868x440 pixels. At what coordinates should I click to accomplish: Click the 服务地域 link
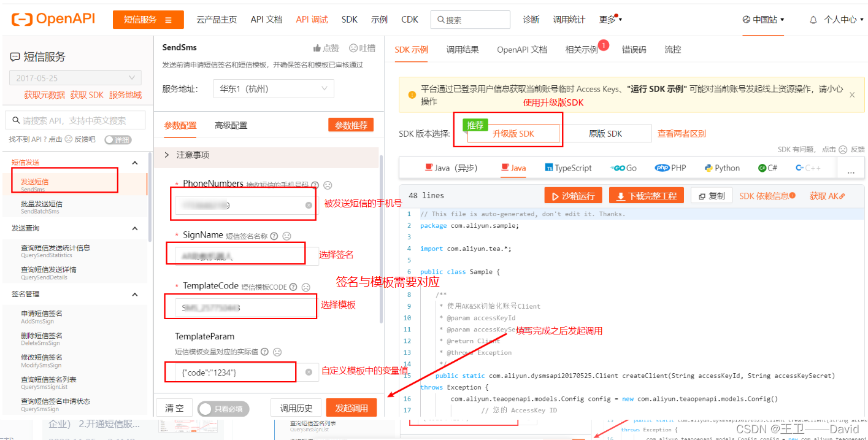pyautogui.click(x=125, y=95)
